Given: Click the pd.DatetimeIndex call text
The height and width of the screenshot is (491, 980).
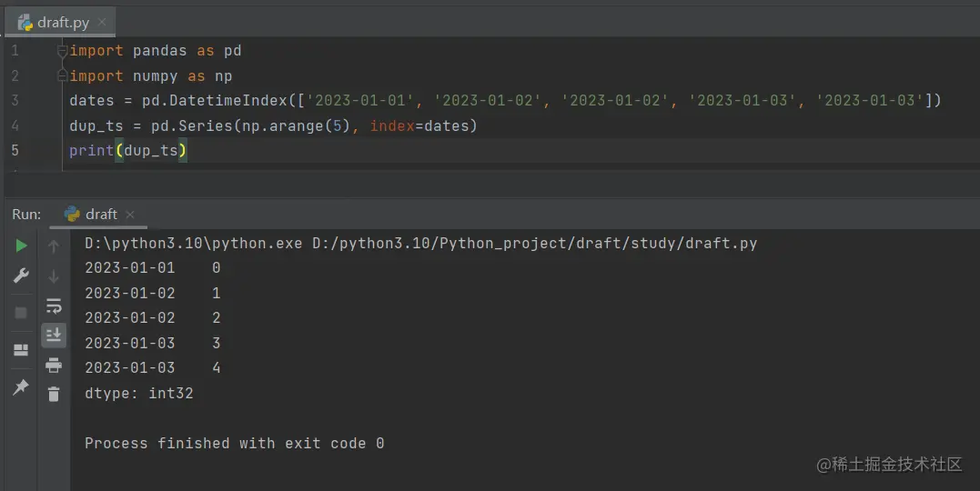Looking at the screenshot, I should click(215, 101).
